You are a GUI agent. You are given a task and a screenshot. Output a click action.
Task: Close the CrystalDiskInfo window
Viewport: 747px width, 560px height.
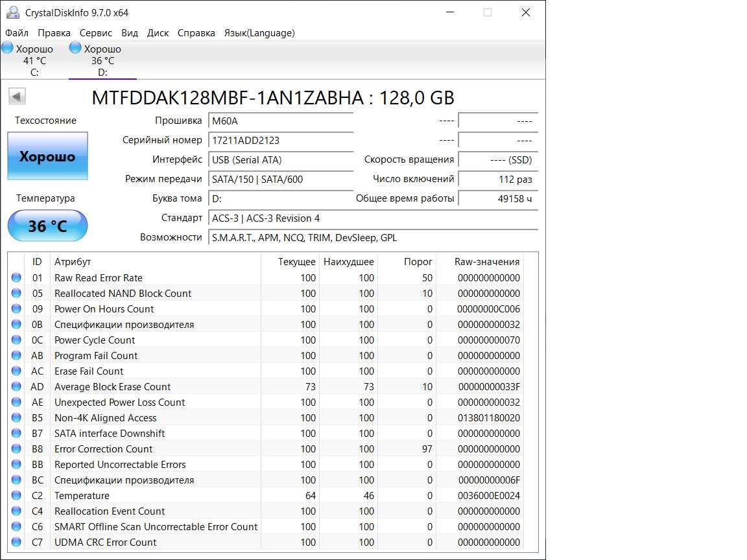pos(525,12)
